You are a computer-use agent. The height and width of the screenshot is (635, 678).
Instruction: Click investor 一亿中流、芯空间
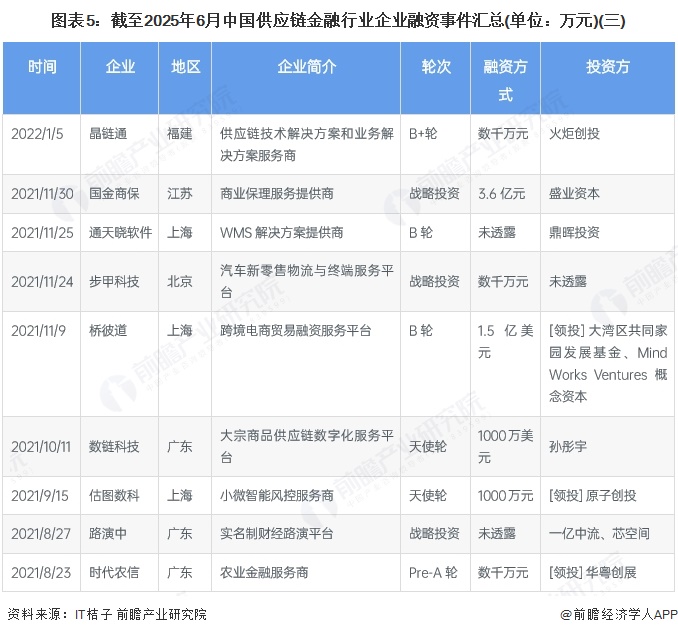599,534
